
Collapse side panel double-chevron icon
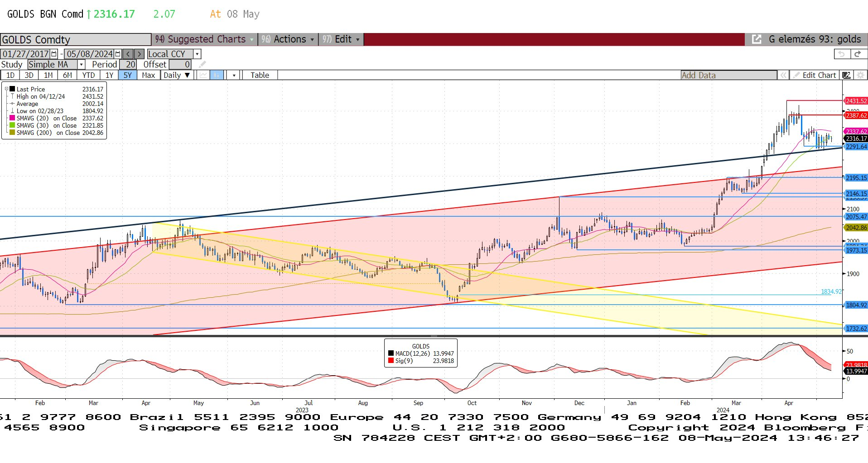tap(783, 75)
